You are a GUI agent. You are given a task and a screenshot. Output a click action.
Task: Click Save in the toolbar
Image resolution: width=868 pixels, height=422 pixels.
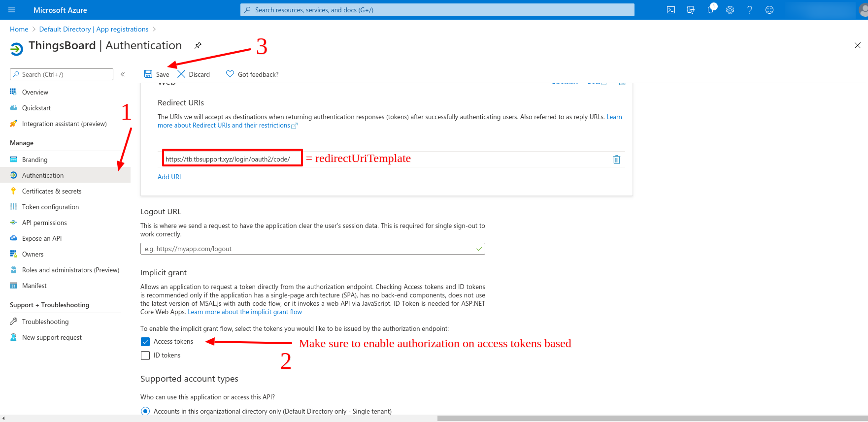point(157,74)
